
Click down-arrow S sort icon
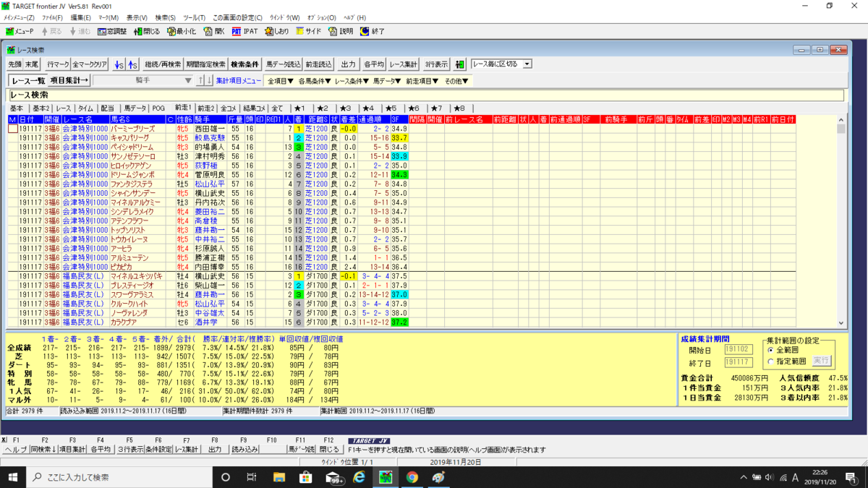coord(119,64)
